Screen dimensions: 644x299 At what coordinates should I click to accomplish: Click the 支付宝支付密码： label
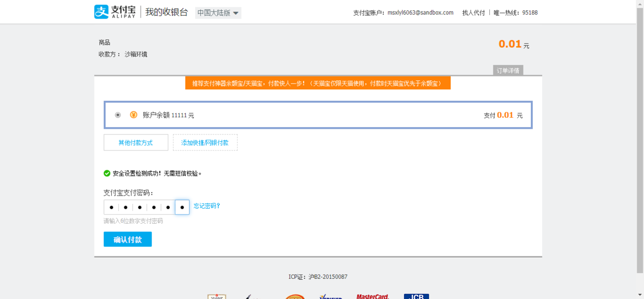coord(129,193)
